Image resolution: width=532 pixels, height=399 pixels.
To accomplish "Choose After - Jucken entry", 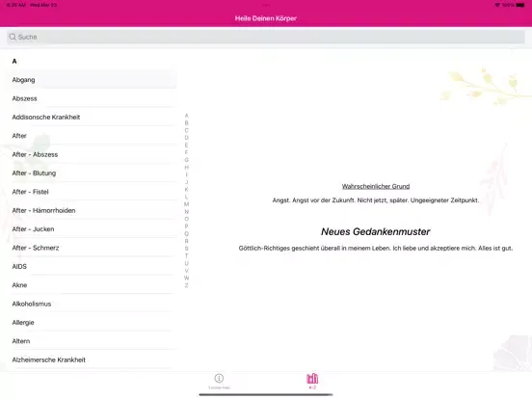I will click(x=93, y=229).
